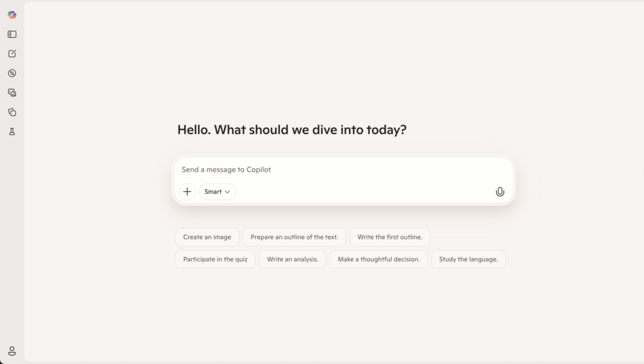Image resolution: width=644 pixels, height=364 pixels.
Task: Open Discover using the compass icon
Action: 11,73
